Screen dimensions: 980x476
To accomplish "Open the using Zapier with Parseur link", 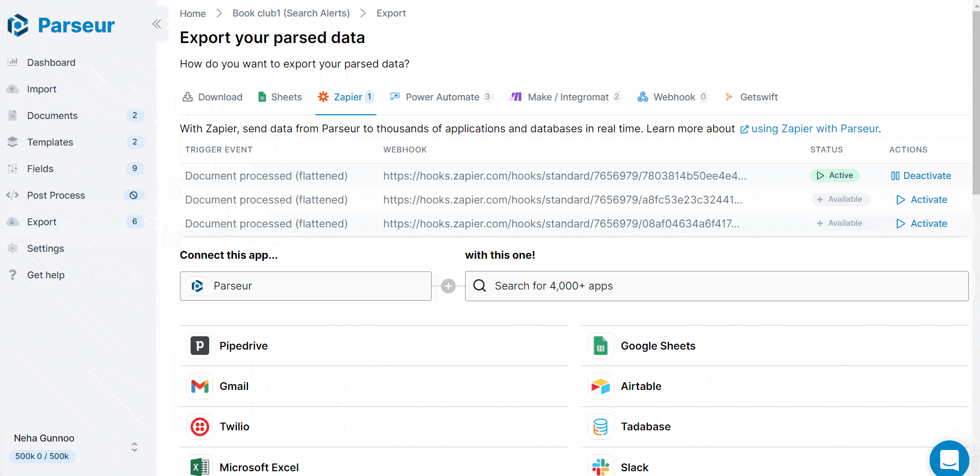I will point(814,129).
